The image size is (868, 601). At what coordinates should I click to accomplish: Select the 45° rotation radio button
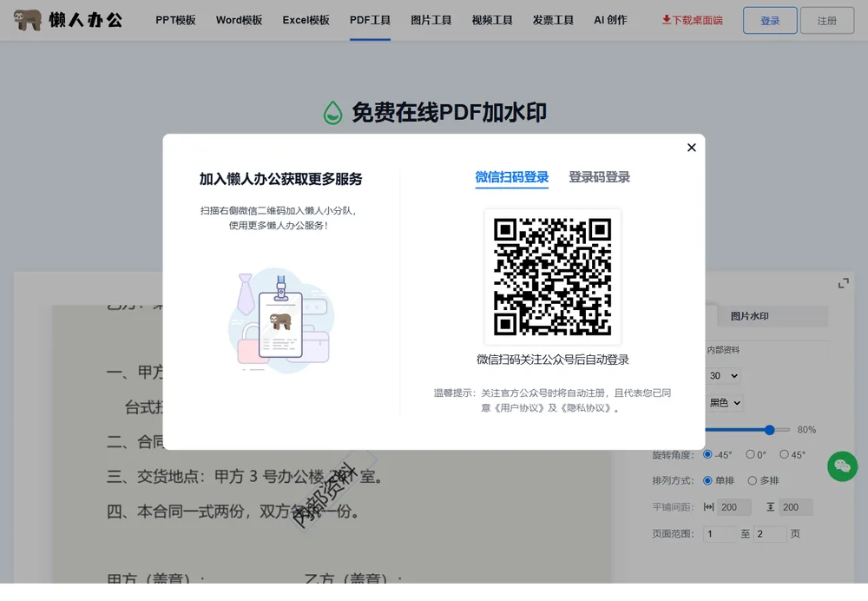784,454
